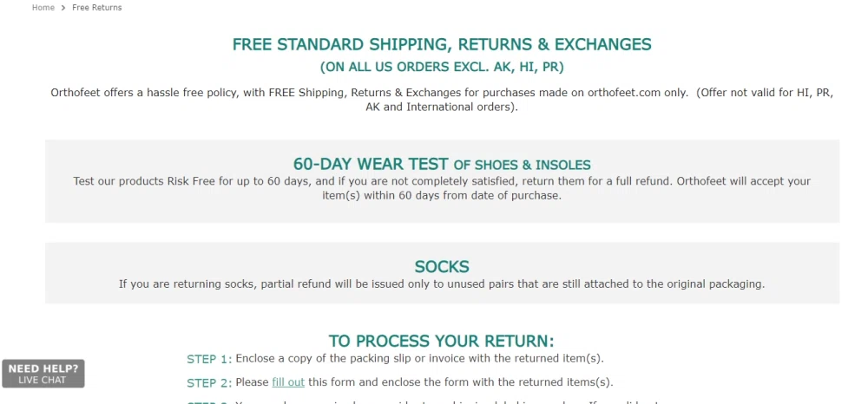This screenshot has width=868, height=404.
Task: Click the 'Enclose a copy of the packing slip' text
Action: [x=419, y=358]
